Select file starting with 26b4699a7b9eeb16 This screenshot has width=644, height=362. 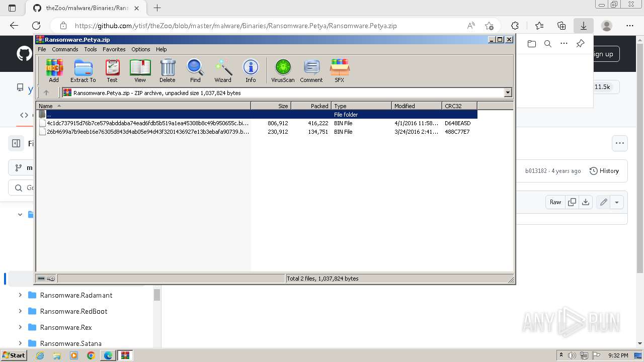[x=257, y=132]
